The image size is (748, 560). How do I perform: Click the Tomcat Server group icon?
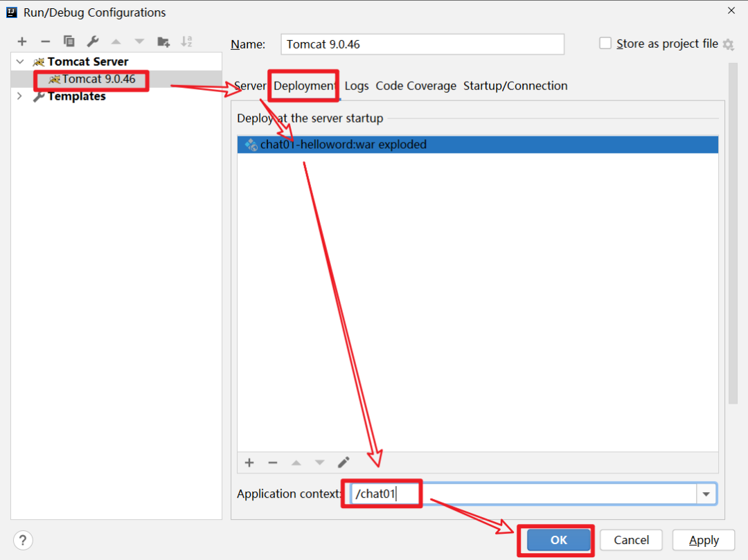39,62
